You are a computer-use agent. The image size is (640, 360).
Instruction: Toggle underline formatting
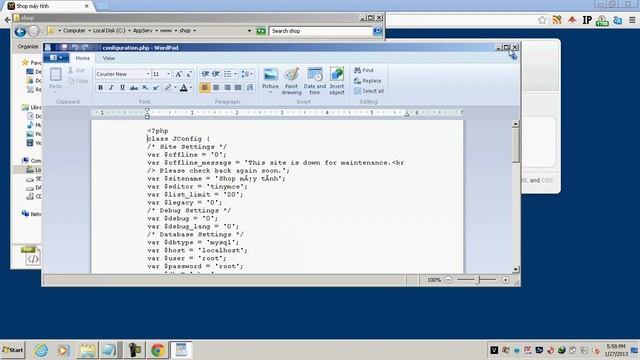click(x=122, y=87)
